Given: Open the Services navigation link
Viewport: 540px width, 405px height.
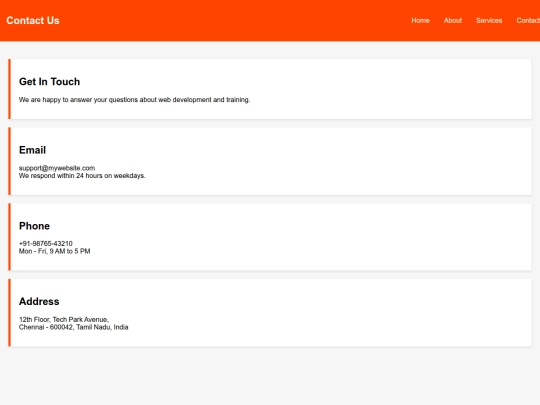Looking at the screenshot, I should tap(489, 21).
